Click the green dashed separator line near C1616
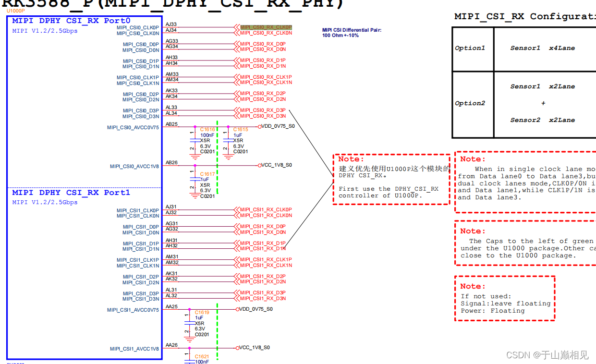596x364 pixels. click(x=218, y=139)
